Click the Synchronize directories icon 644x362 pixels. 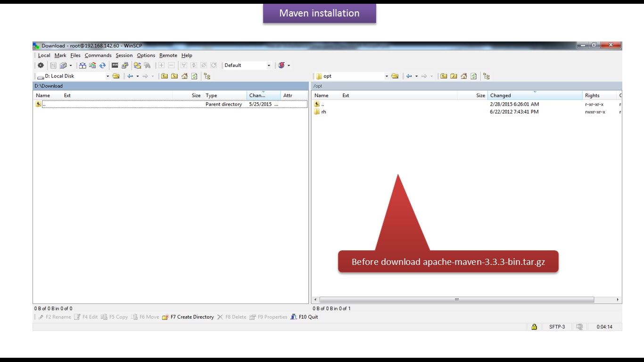[92, 66]
